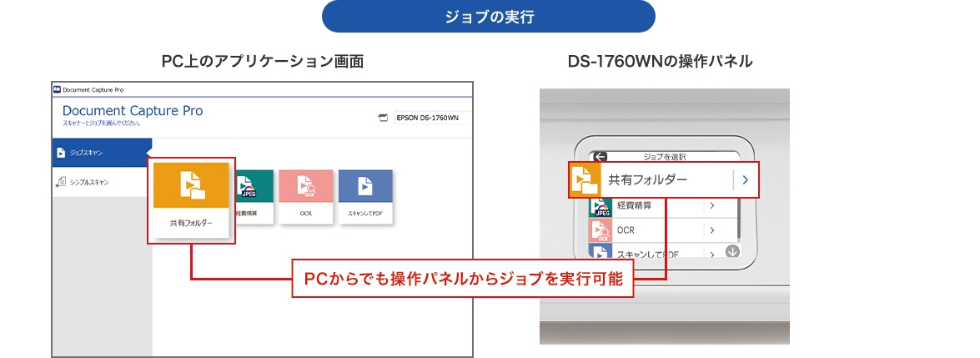Tap the chevron next to スキャンしてPDF on panel
The width and height of the screenshot is (980, 358).
click(712, 254)
